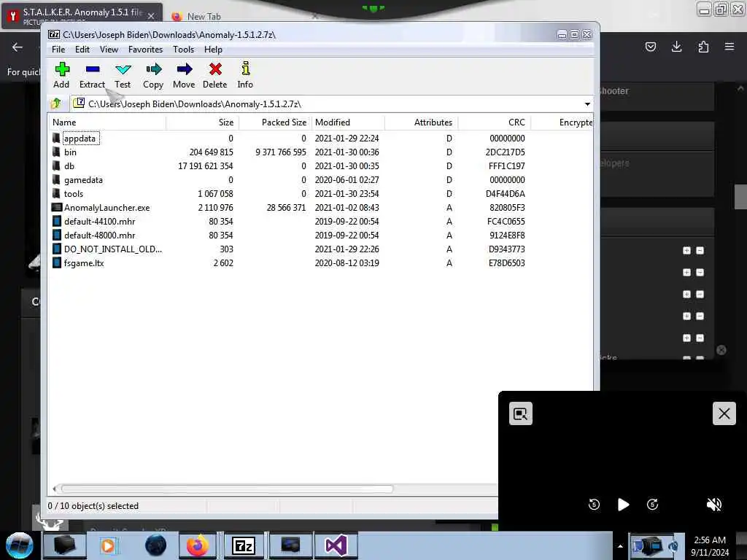
Task: Return picture-in-picture video to tab
Action: [520, 413]
